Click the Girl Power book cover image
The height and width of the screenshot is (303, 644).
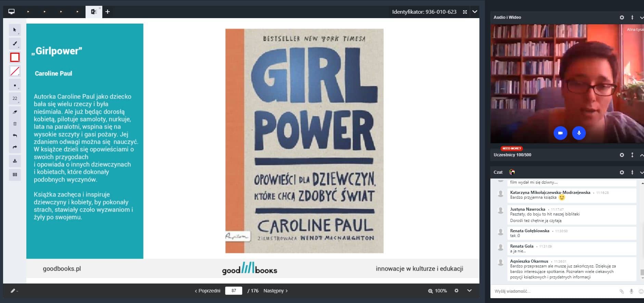pyautogui.click(x=304, y=141)
